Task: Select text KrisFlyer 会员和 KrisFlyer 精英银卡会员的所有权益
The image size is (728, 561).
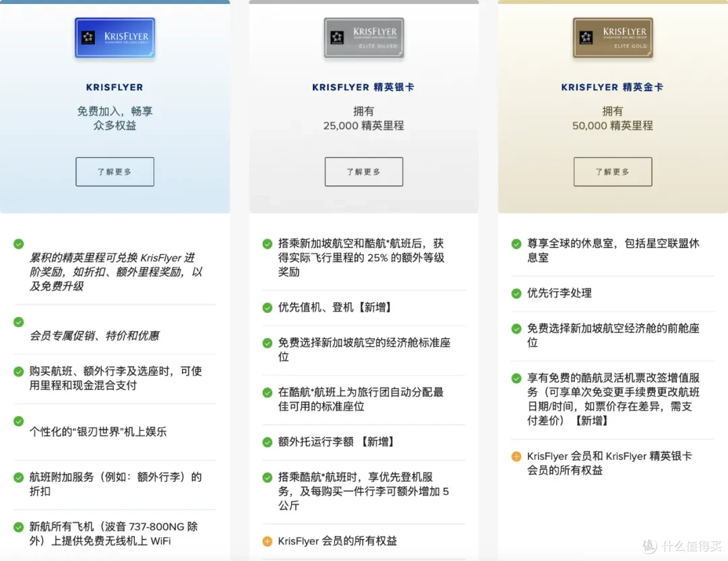Action: [x=609, y=463]
